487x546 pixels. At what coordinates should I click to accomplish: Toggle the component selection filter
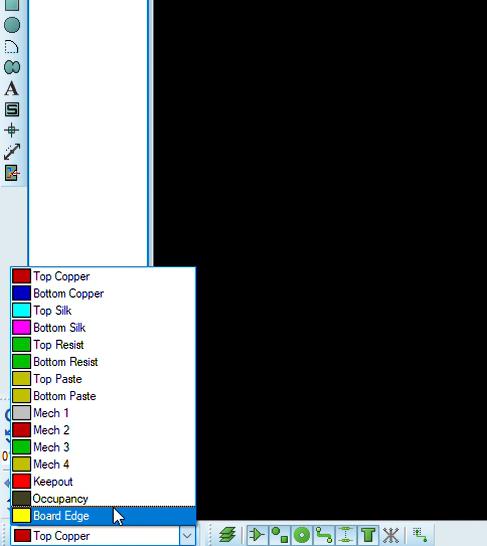coord(257,535)
